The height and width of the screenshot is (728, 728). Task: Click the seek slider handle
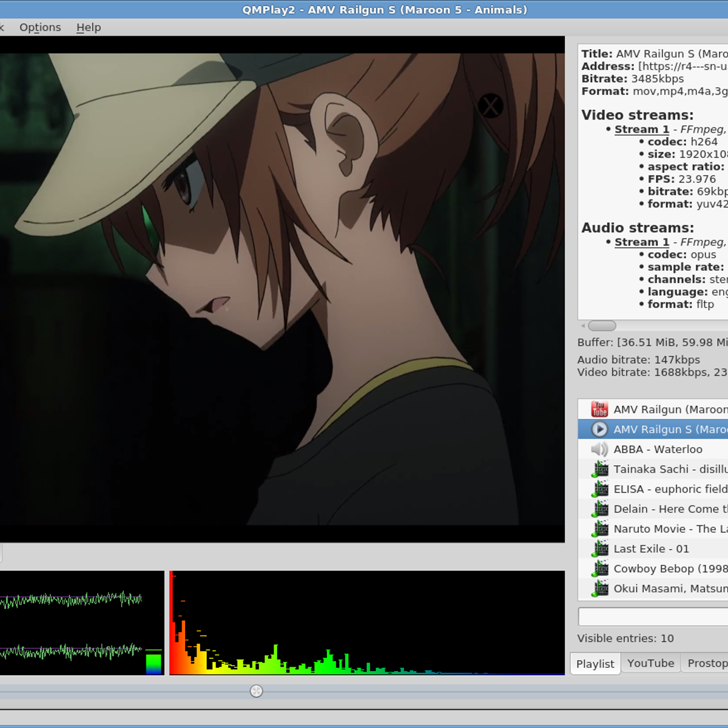click(x=257, y=691)
